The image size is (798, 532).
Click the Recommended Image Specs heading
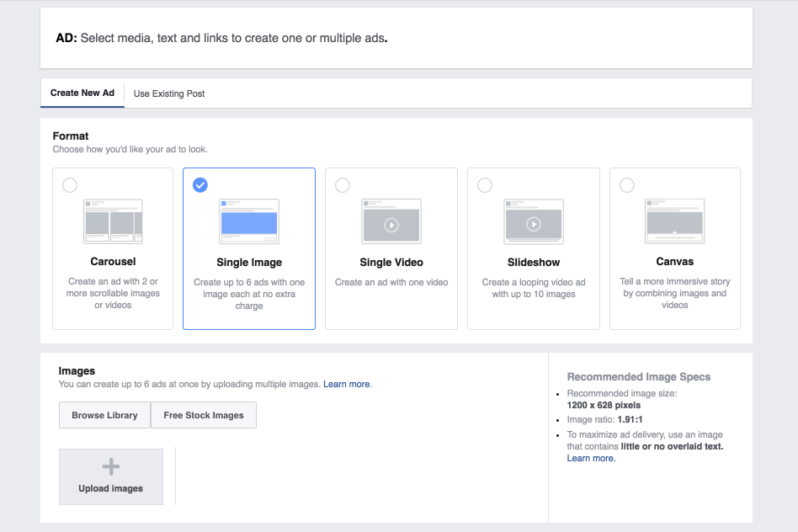coord(639,377)
